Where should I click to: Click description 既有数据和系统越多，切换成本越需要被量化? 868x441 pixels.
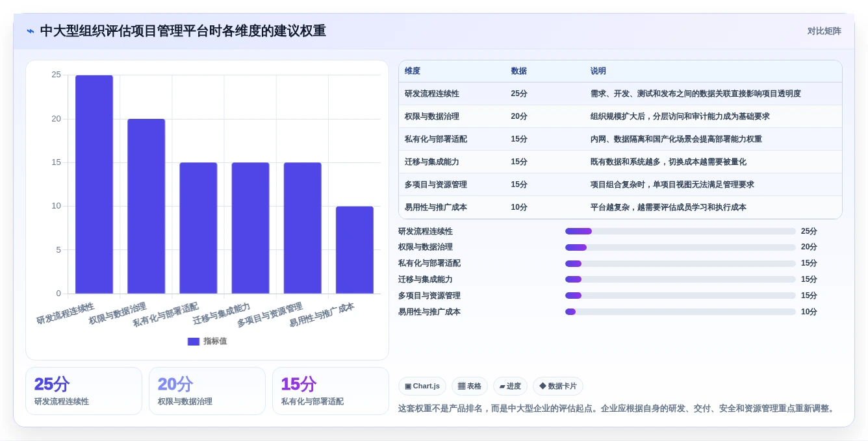pos(668,162)
